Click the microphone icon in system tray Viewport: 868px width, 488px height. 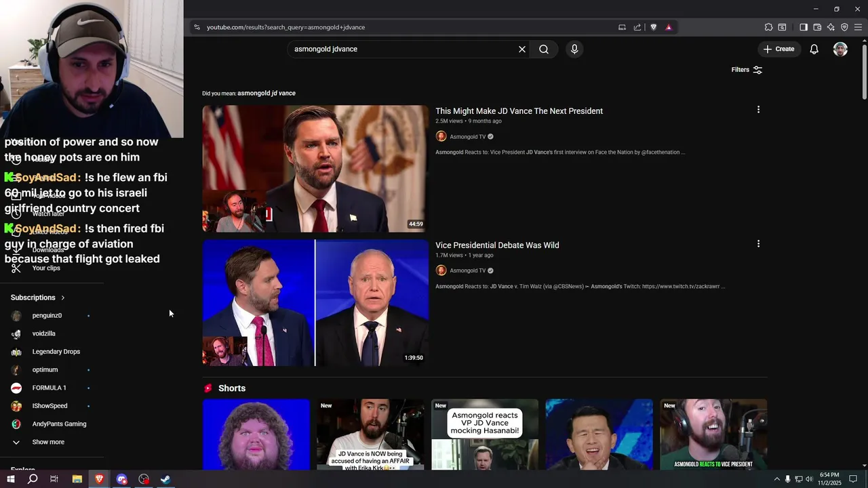(x=787, y=479)
